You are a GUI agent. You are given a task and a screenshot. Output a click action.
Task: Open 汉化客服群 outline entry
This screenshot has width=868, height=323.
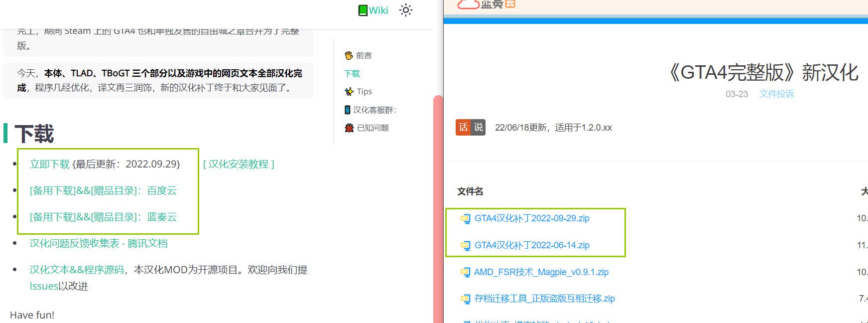374,110
